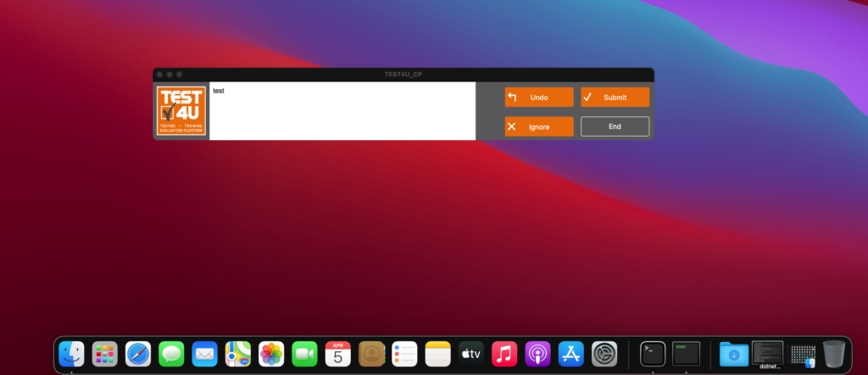Switch to Terminal in the dock

point(653,354)
